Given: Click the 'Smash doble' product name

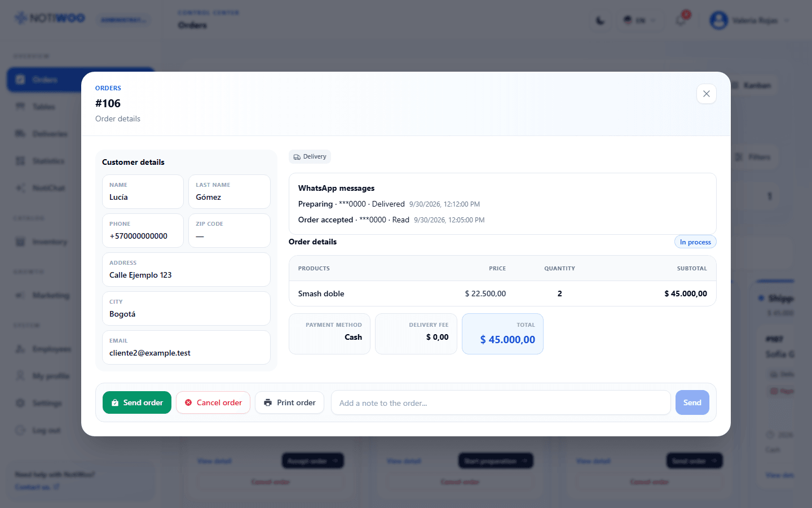Looking at the screenshot, I should coord(321,294).
